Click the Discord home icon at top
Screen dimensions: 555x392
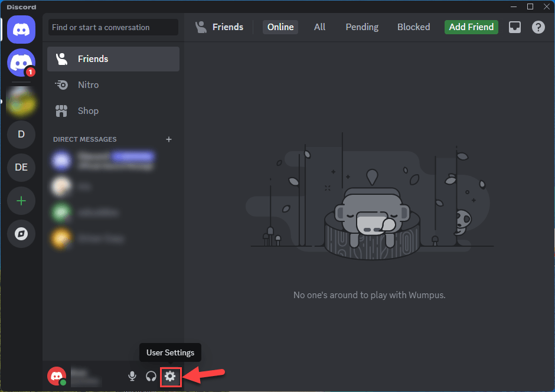pyautogui.click(x=21, y=28)
